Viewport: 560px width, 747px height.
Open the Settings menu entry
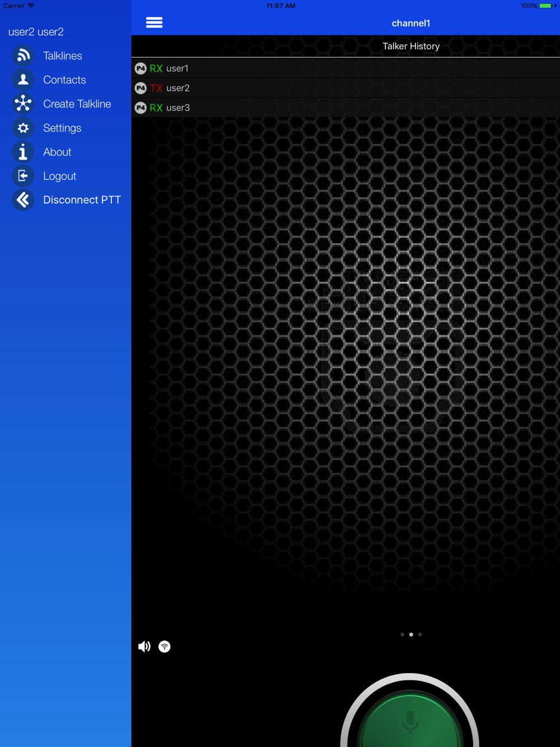pos(62,128)
